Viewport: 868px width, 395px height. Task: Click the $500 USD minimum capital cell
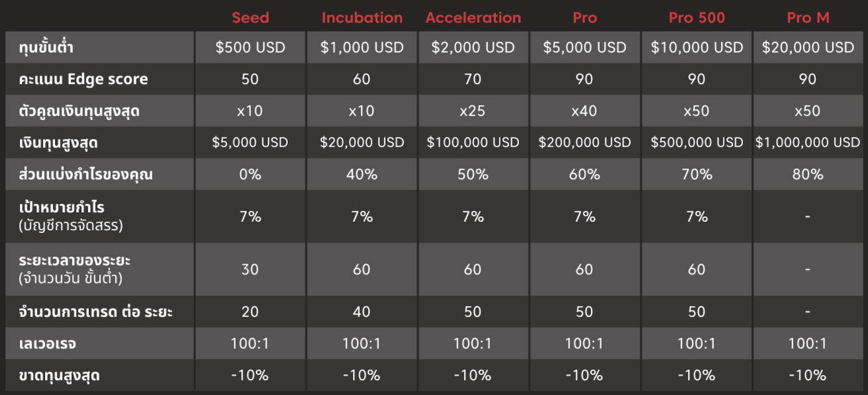[250, 48]
